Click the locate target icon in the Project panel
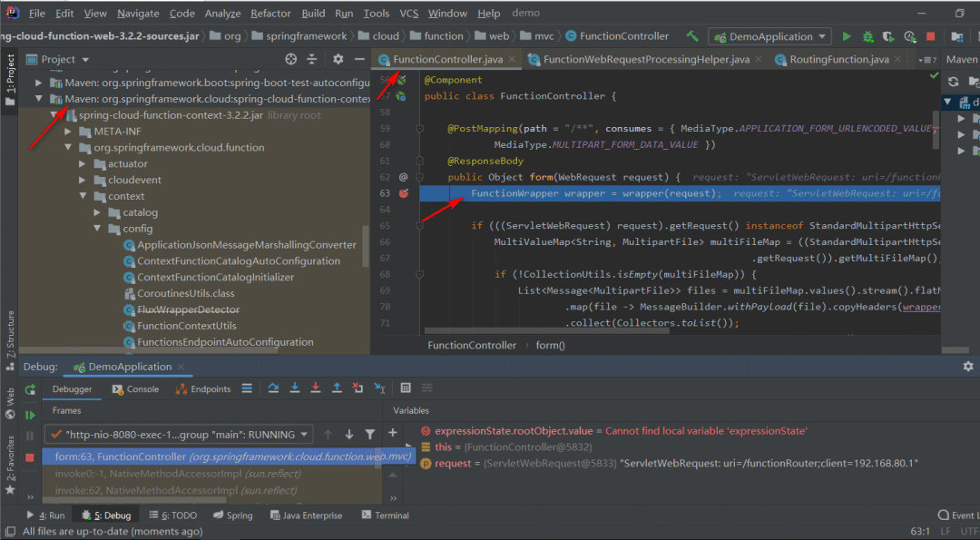 coord(290,59)
